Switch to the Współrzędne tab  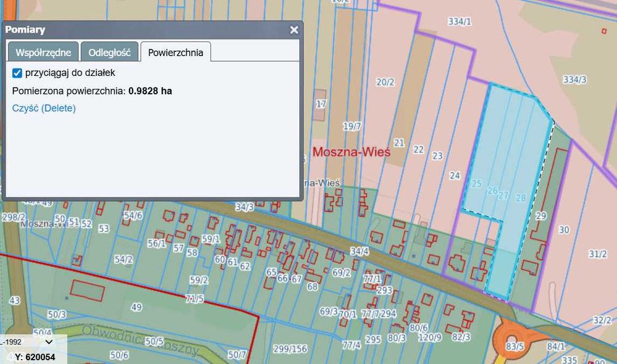tap(43, 52)
